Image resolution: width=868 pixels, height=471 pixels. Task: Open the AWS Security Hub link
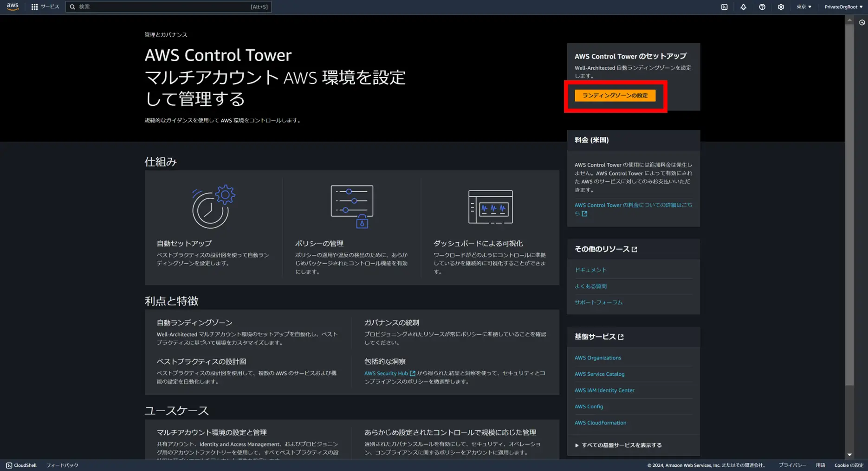coord(386,374)
